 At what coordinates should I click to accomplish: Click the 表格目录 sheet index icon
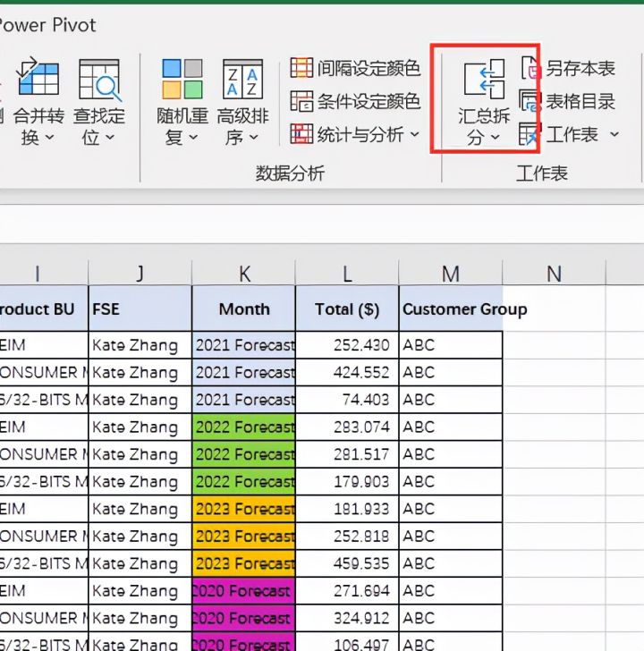pos(530,101)
